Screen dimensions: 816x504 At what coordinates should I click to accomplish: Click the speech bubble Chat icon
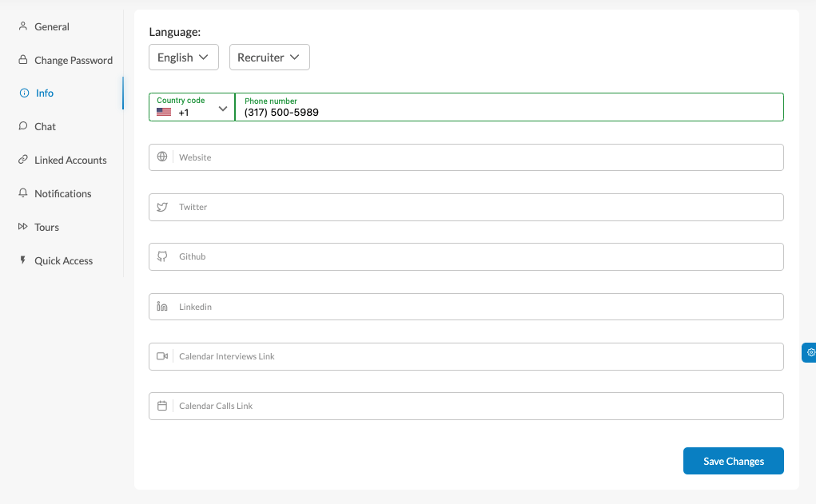[23, 126]
